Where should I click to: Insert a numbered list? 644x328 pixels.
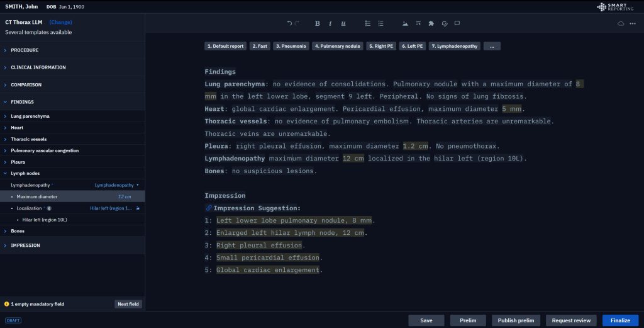coord(381,23)
